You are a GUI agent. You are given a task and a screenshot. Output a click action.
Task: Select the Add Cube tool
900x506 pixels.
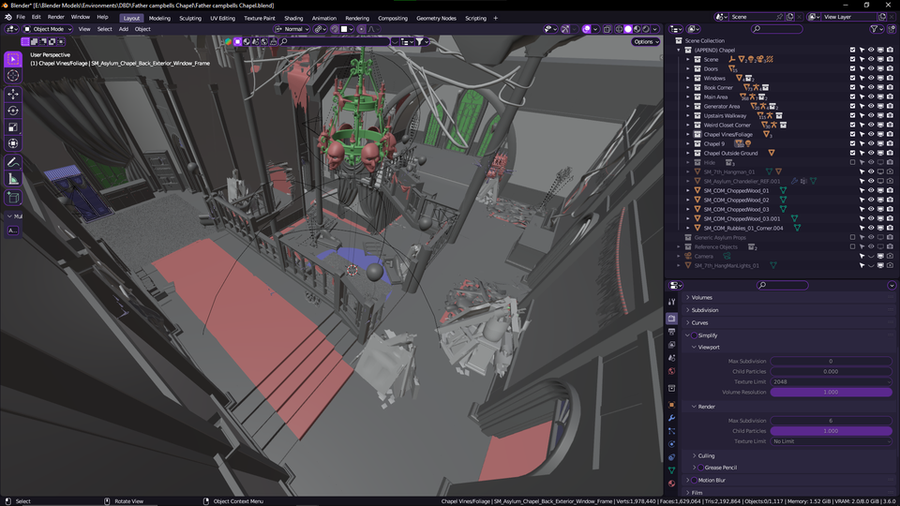[x=13, y=198]
